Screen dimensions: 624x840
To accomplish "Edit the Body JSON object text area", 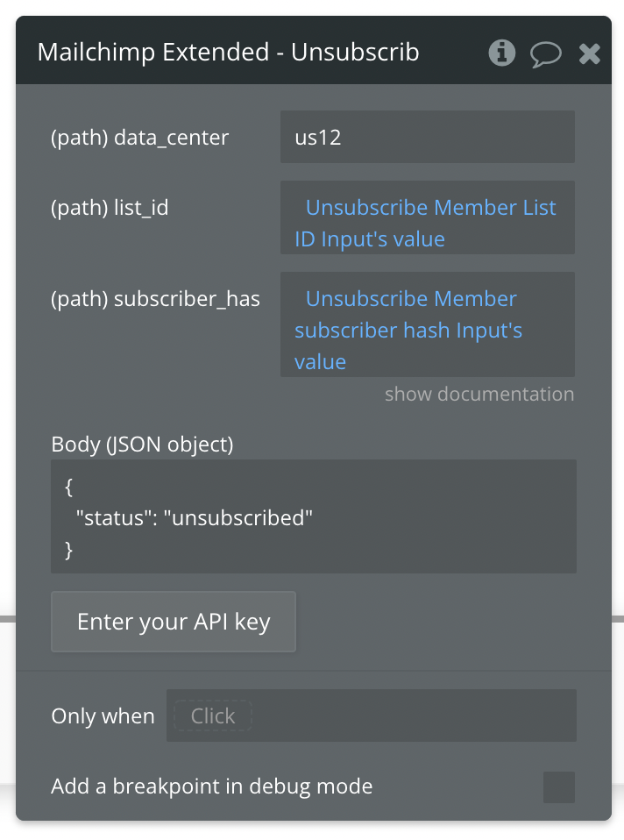I will (x=314, y=517).
